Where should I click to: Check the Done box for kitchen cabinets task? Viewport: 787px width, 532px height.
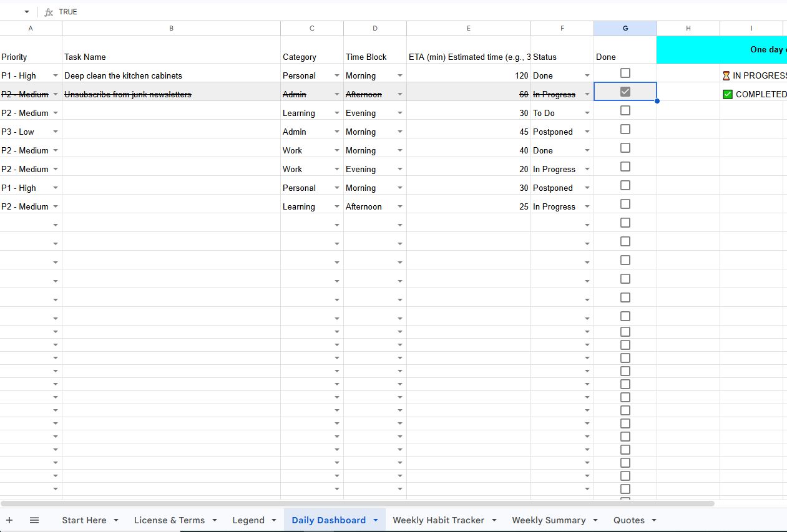pyautogui.click(x=625, y=73)
